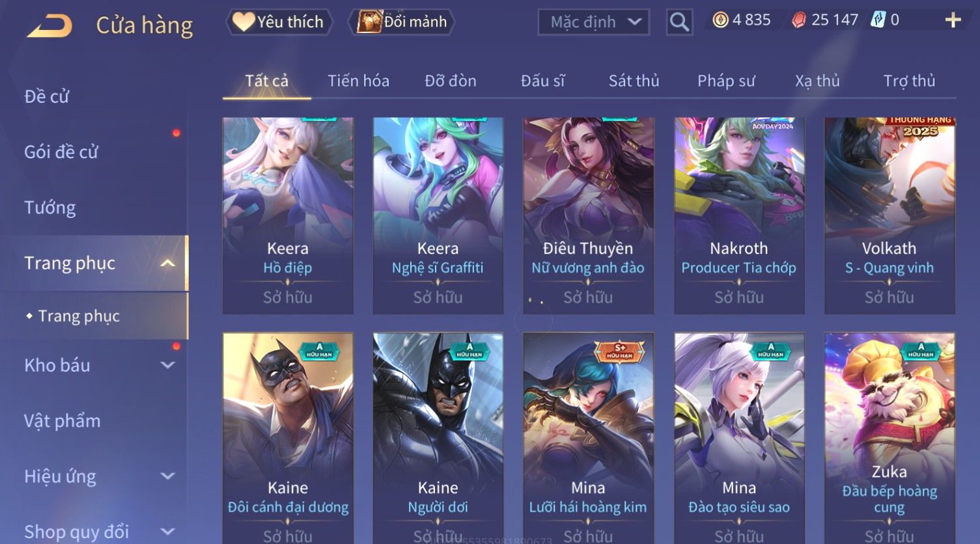Expand the Hiệu ứng sidebar section
Viewport: 980px width, 544px height.
[167, 476]
